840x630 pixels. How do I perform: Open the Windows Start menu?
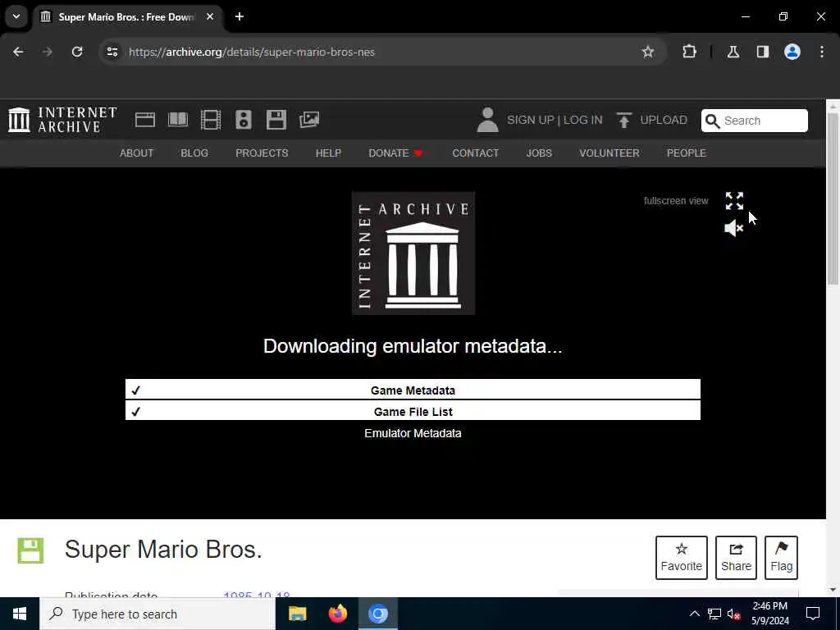point(20,614)
